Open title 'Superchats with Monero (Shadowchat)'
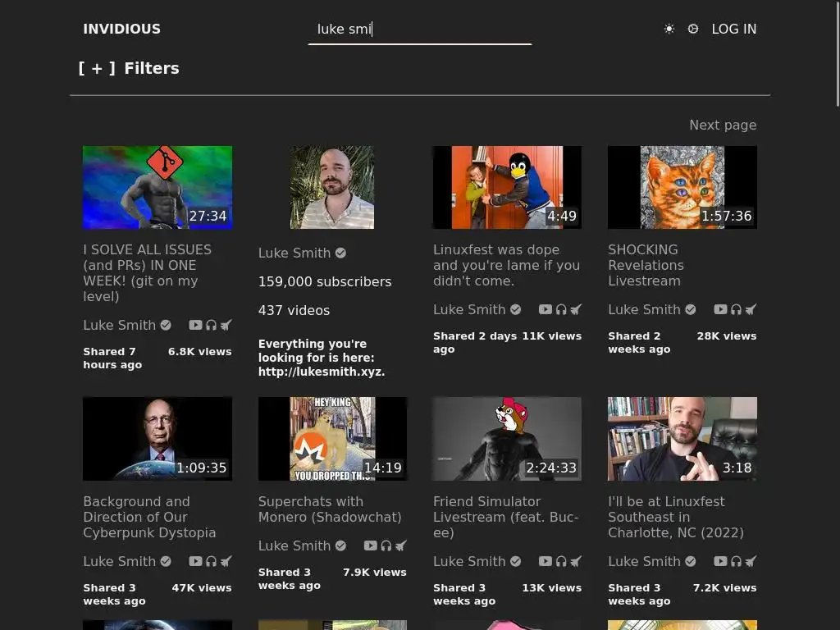 (x=330, y=509)
